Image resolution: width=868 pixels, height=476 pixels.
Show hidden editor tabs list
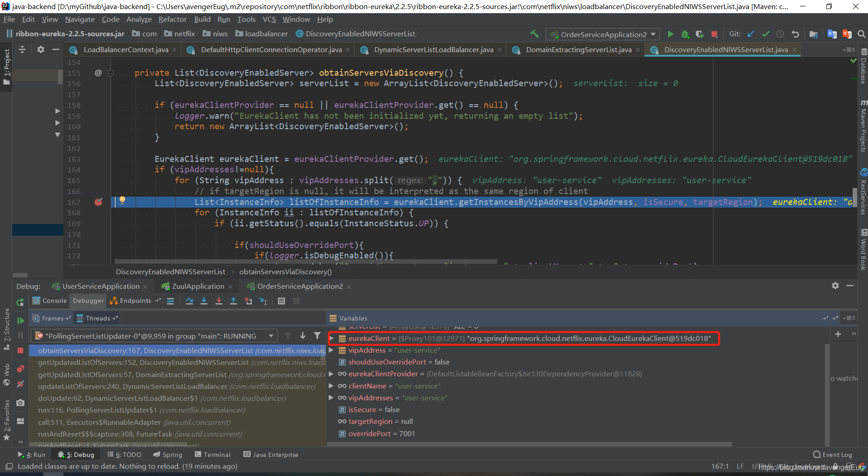click(849, 49)
